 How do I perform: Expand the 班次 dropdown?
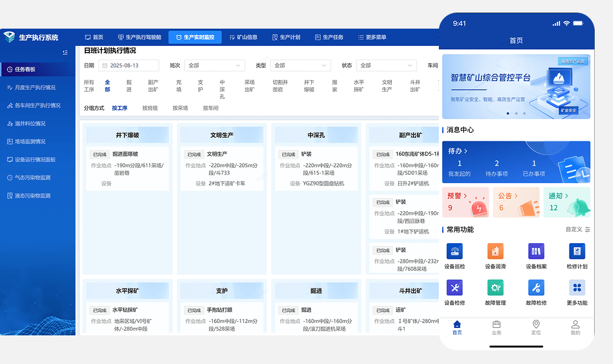point(215,66)
